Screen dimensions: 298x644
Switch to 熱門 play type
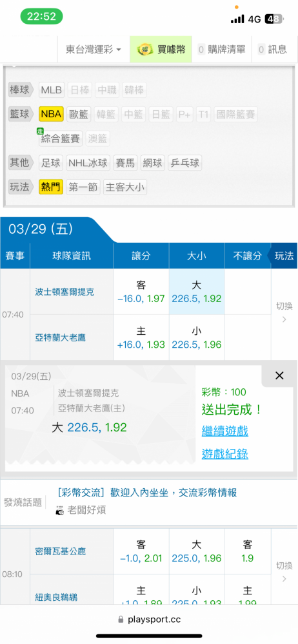[x=51, y=187]
